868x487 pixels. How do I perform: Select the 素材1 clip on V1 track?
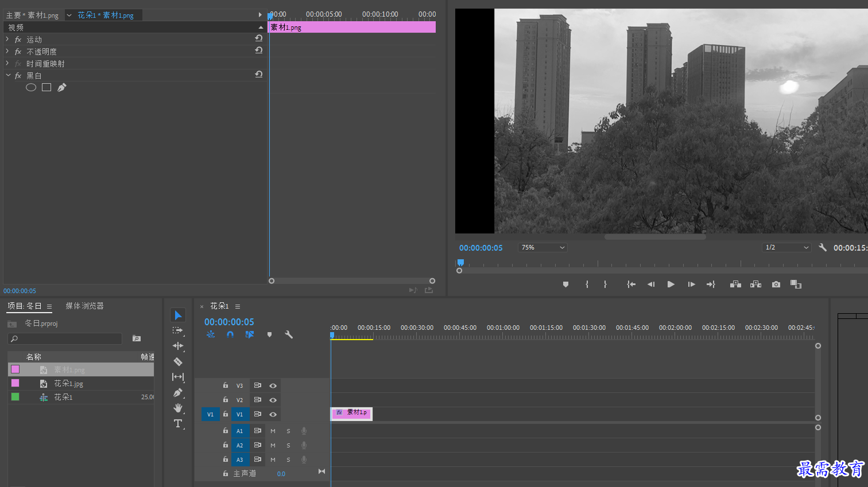click(x=352, y=413)
